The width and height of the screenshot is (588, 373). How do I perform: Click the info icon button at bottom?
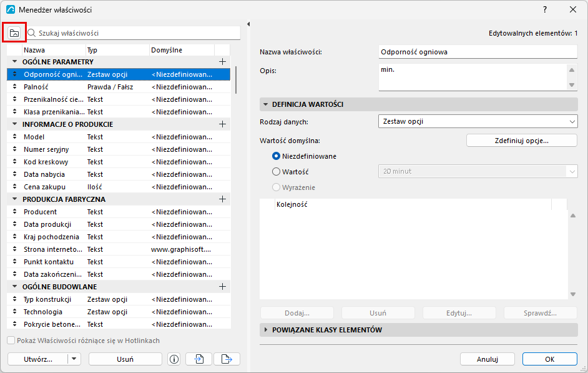pos(174,359)
